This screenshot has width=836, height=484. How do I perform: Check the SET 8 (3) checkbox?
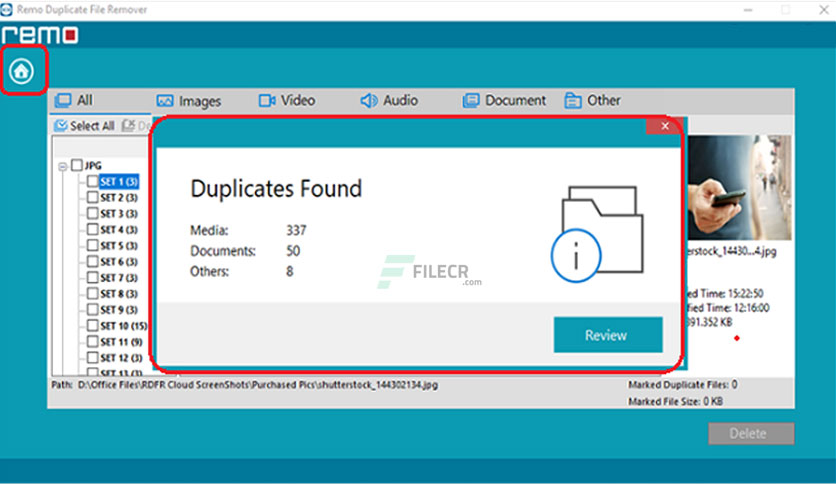(92, 293)
